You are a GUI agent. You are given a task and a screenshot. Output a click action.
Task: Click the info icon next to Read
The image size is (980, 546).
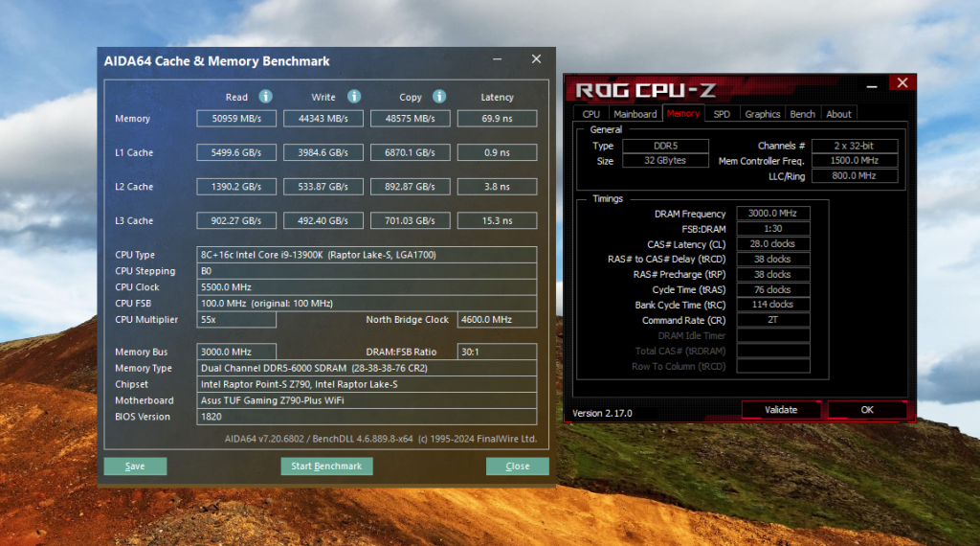(x=266, y=97)
